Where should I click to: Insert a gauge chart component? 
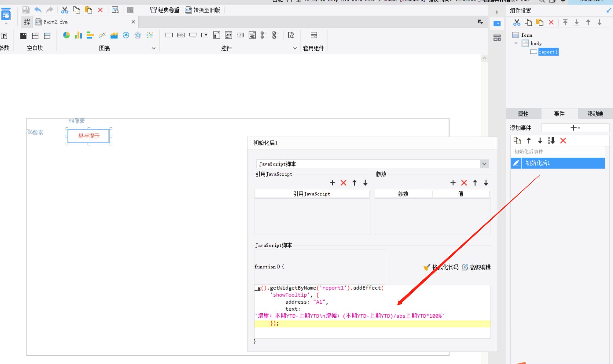point(126,35)
